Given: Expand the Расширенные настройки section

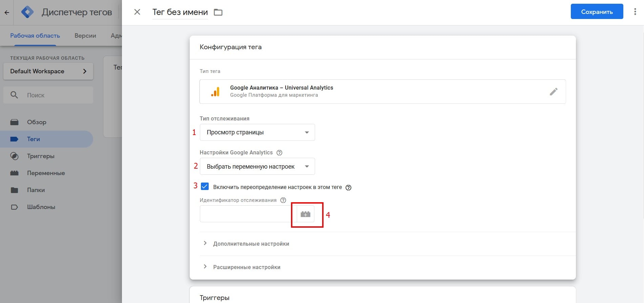Looking at the screenshot, I should point(246,267).
